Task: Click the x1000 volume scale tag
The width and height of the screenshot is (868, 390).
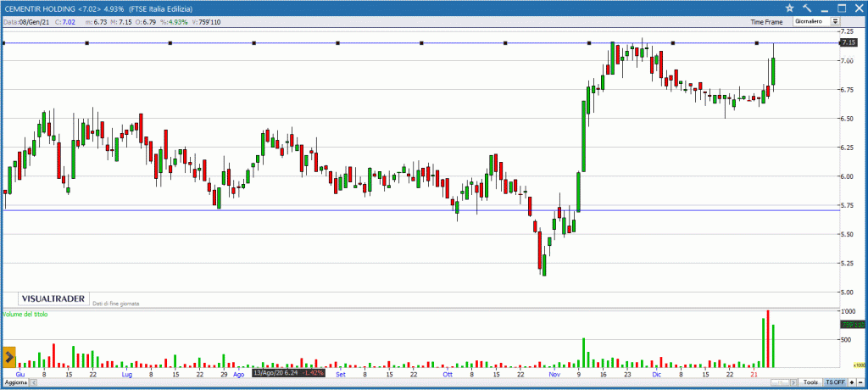Action: pos(860,365)
